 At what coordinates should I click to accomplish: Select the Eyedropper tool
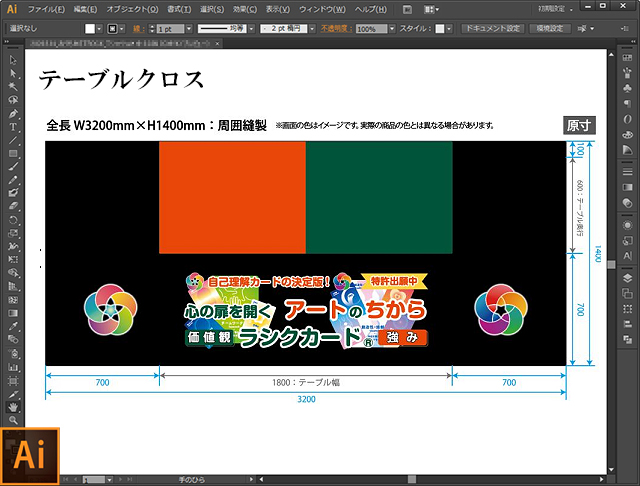point(13,326)
